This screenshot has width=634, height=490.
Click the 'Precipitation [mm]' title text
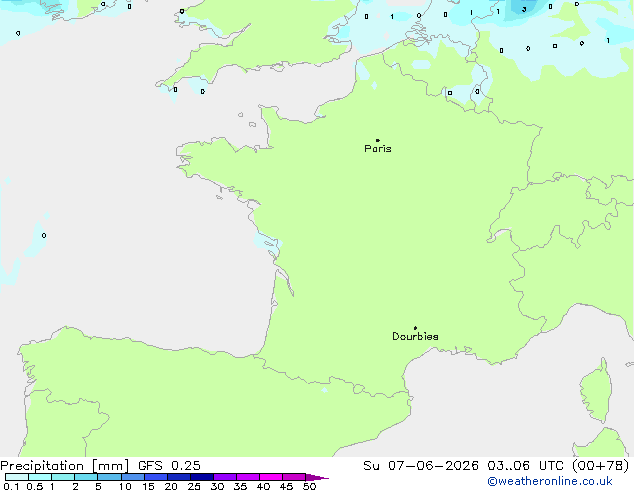(65, 466)
